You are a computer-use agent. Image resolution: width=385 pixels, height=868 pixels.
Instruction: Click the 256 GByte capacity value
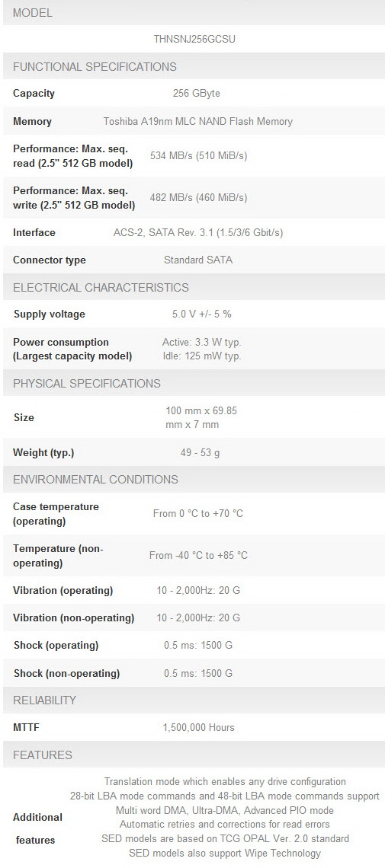[196, 93]
